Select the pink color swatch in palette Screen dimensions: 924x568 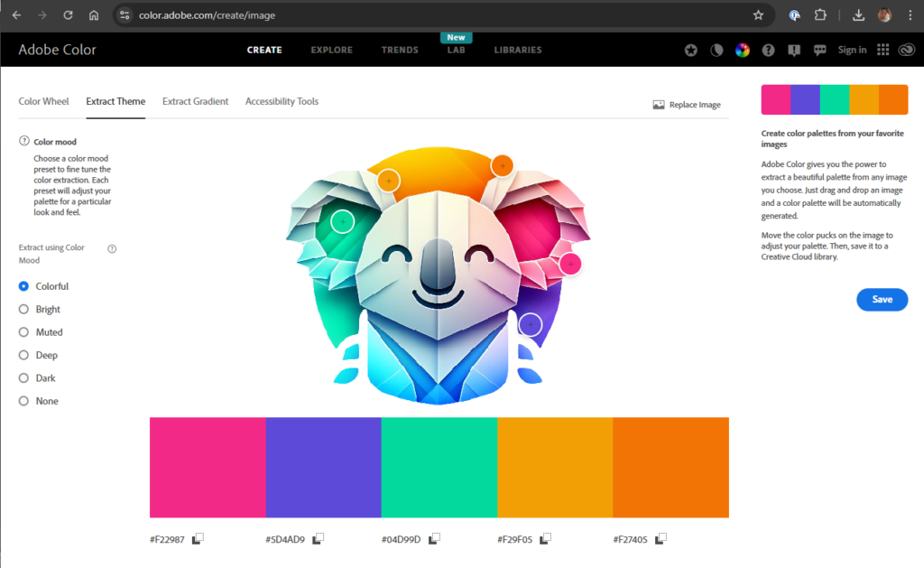208,468
